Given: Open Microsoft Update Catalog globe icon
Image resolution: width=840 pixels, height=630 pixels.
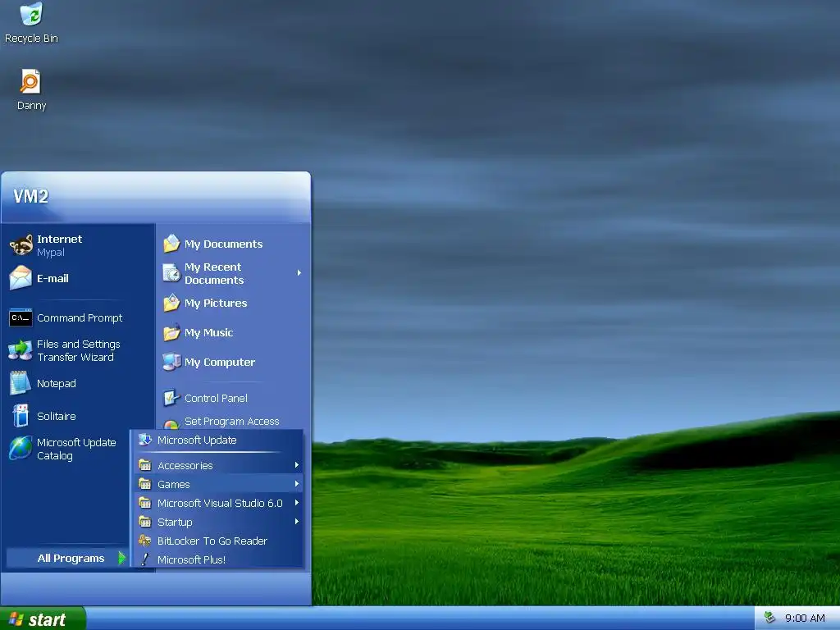Looking at the screenshot, I should click(x=21, y=449).
